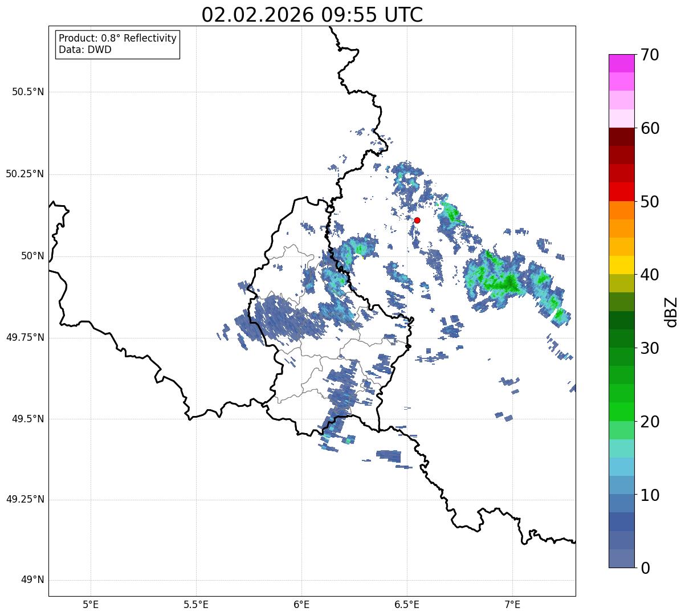Click the 49.5°N latitude label
Viewport: 685px width, 616px height.
[x=28, y=419]
